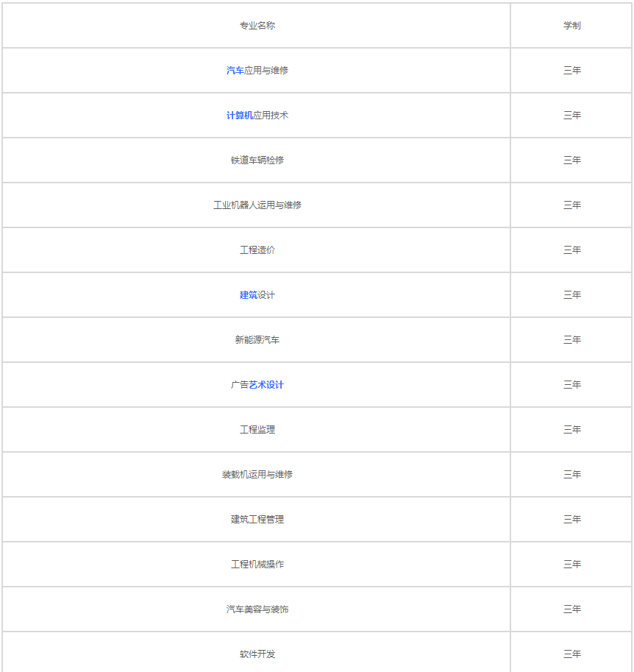
Task: Open the 艺术设计 link in 广告艺术设计
Action: 266,385
